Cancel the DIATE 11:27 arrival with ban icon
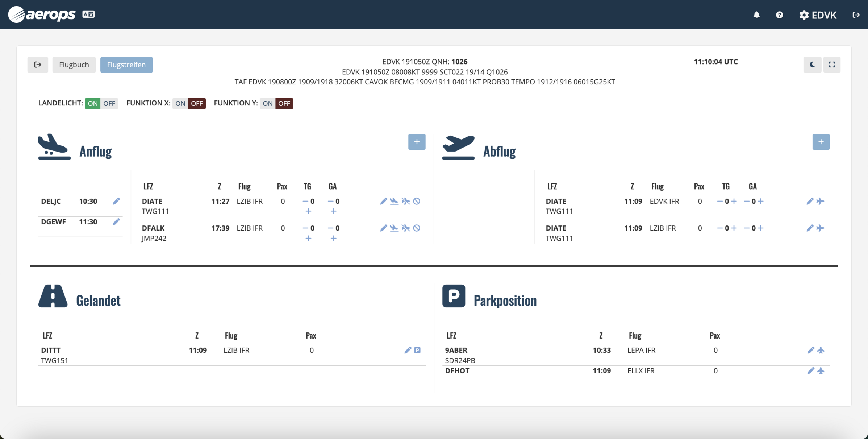 tap(417, 201)
